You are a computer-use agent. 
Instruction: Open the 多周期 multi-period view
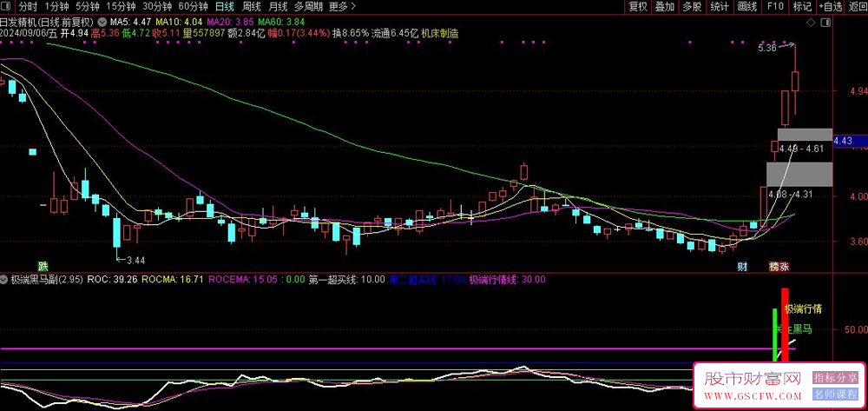click(x=308, y=7)
